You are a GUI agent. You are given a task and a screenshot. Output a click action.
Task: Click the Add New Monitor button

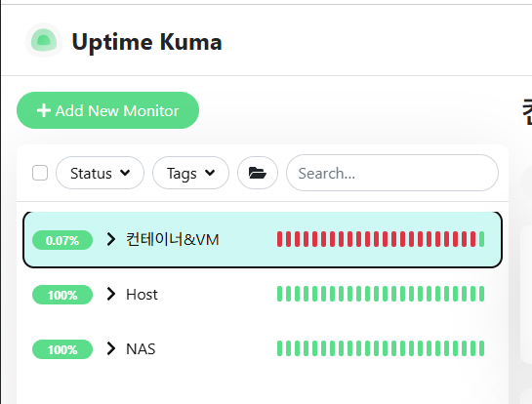[x=107, y=110]
